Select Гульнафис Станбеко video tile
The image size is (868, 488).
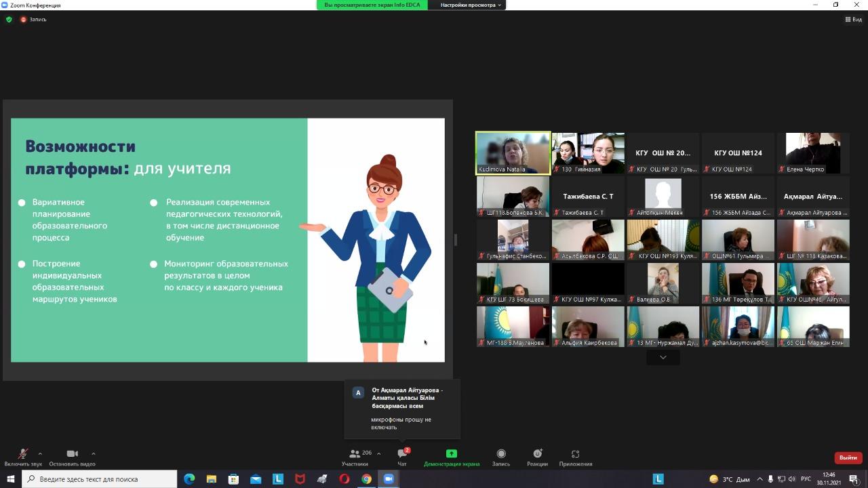point(513,240)
